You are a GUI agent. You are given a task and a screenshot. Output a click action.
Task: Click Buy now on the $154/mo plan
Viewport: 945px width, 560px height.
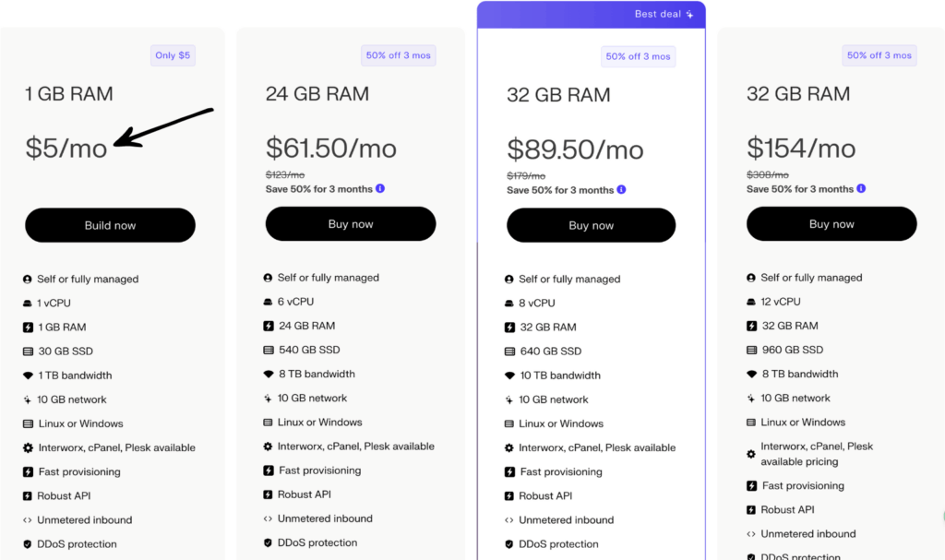click(x=831, y=223)
